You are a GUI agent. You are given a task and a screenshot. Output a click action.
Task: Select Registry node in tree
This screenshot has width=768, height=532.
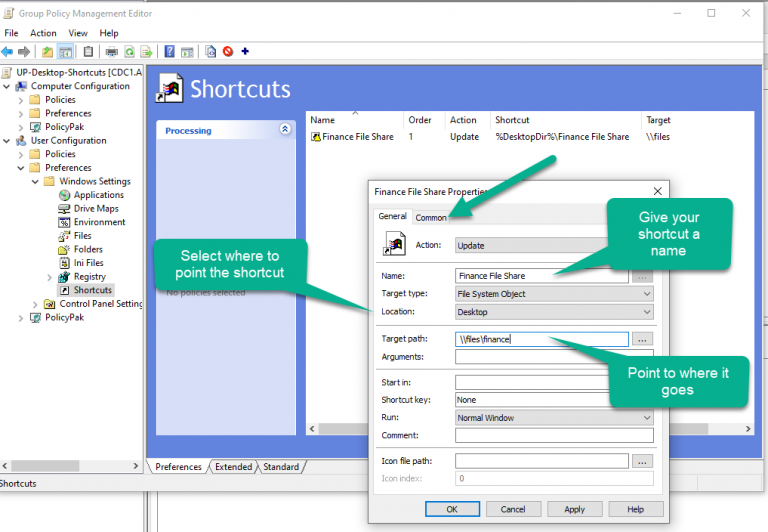click(90, 277)
